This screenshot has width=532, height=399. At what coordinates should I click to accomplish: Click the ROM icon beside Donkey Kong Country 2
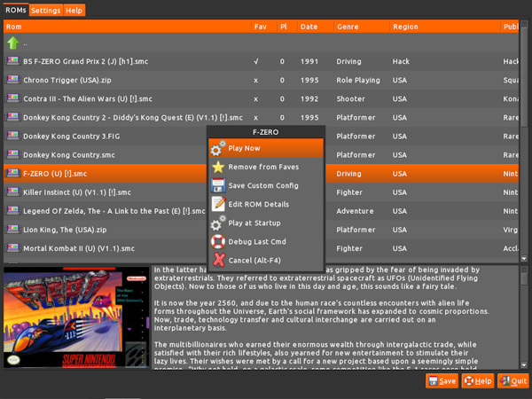click(12, 117)
